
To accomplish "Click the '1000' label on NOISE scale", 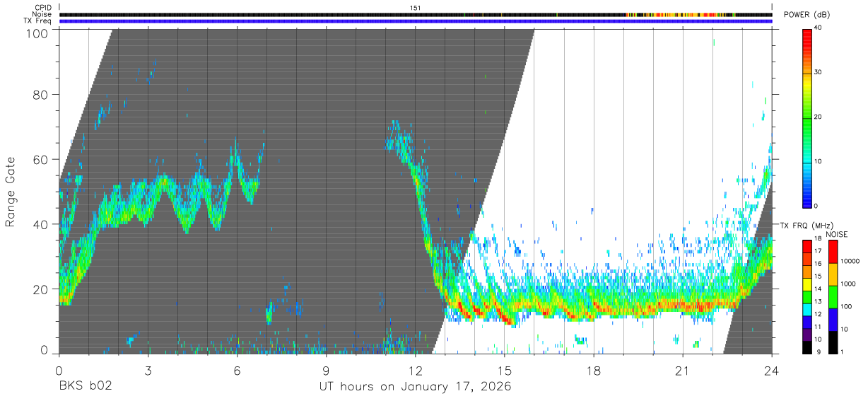I will click(x=849, y=284).
